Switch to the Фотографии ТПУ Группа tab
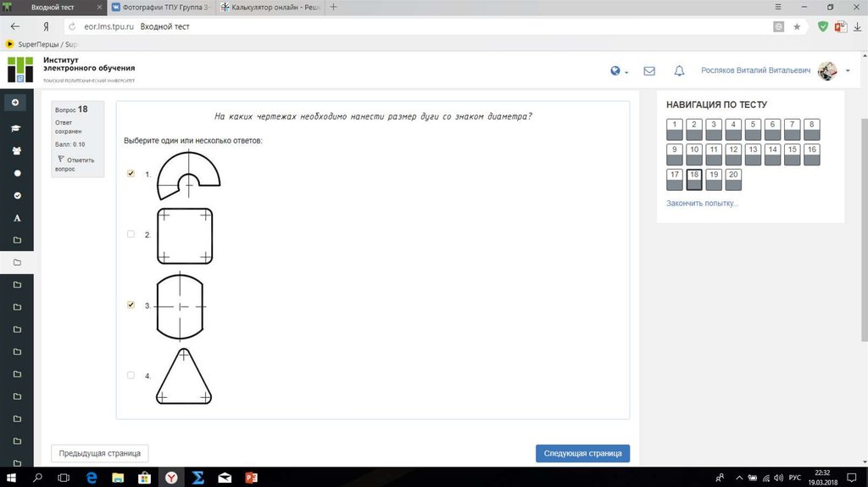 pyautogui.click(x=160, y=7)
